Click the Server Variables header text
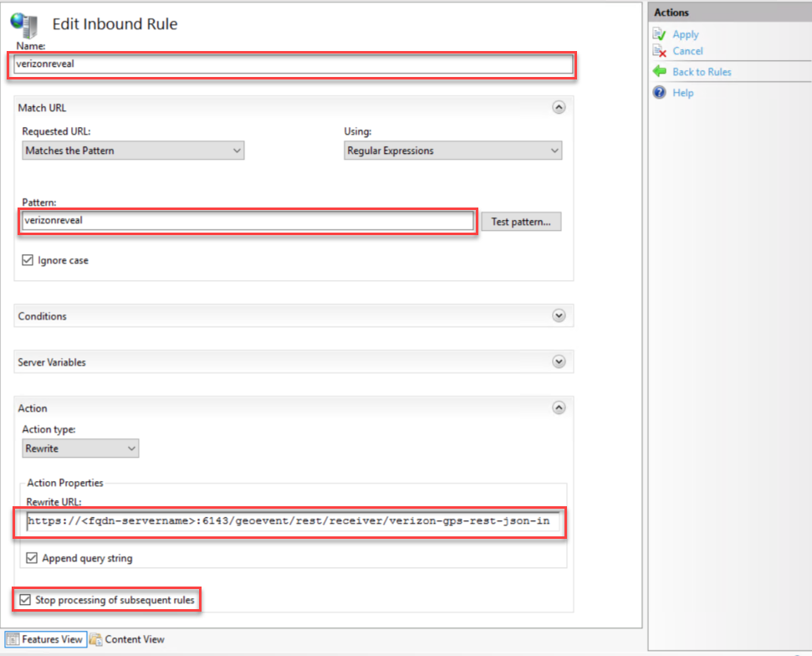Screen dimensions: 812x656 (52, 362)
